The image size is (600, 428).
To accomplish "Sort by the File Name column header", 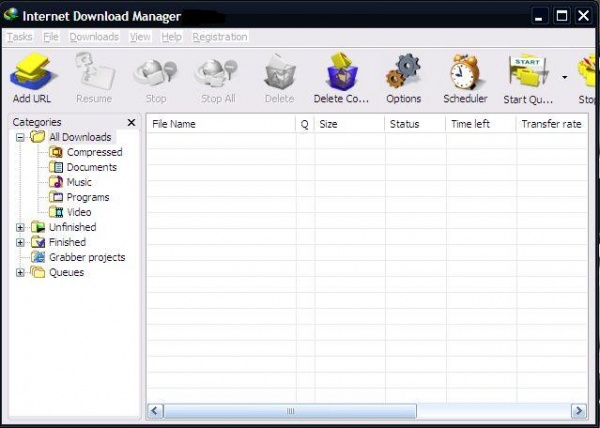I will coord(221,124).
